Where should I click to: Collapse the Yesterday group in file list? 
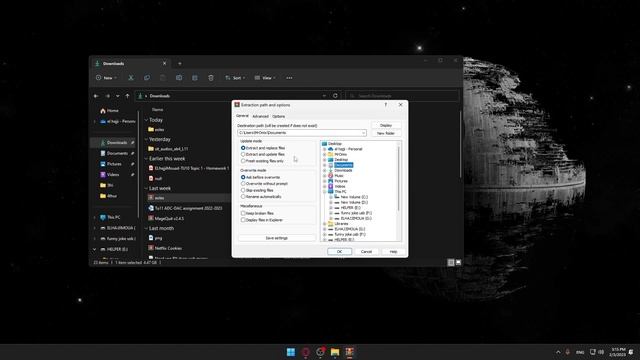click(x=146, y=139)
